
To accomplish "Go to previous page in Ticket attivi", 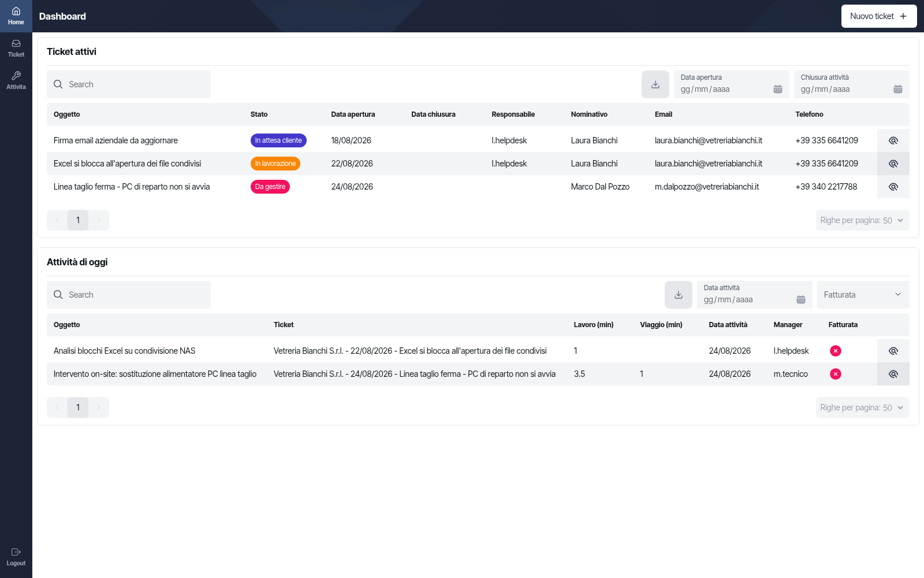I will point(57,220).
